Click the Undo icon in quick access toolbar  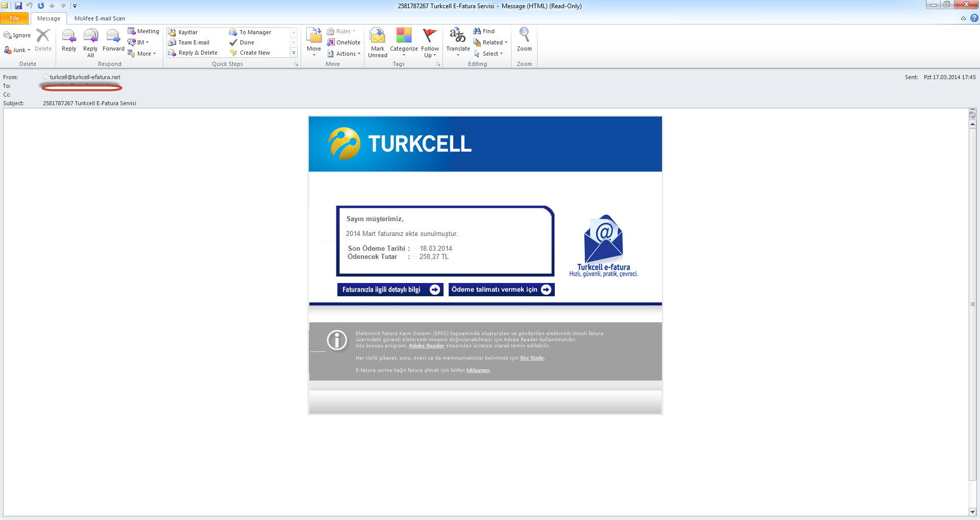(30, 6)
